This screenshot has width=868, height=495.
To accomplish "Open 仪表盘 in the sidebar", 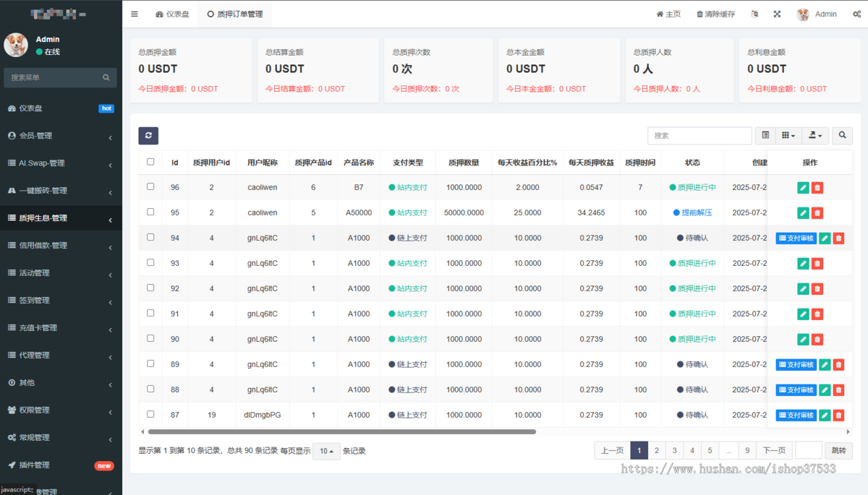I will pyautogui.click(x=61, y=108).
